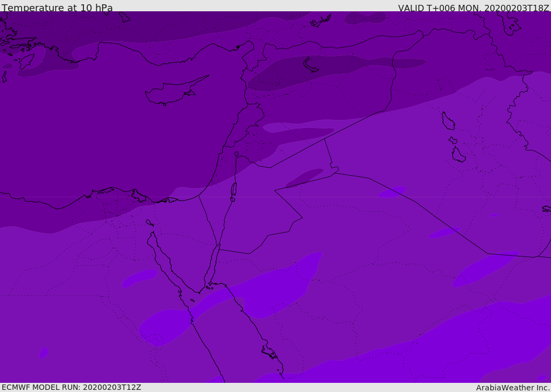
Task: Click the 'ArabiaWeather Inc' credit text
Action: click(x=512, y=388)
